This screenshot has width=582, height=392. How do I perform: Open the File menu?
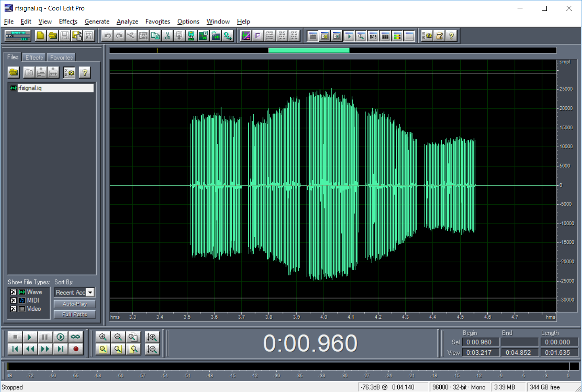[9, 21]
